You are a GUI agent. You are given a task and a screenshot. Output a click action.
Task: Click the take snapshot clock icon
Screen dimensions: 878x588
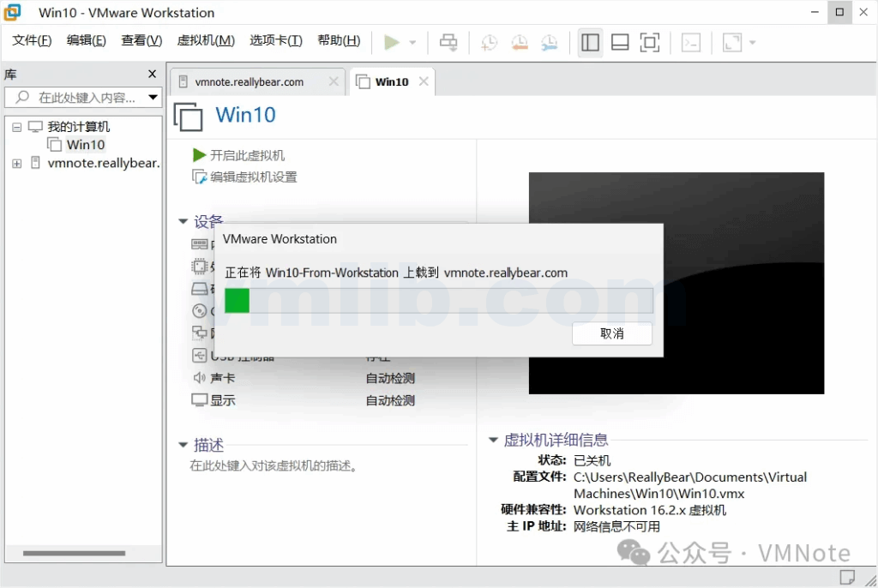tap(489, 42)
